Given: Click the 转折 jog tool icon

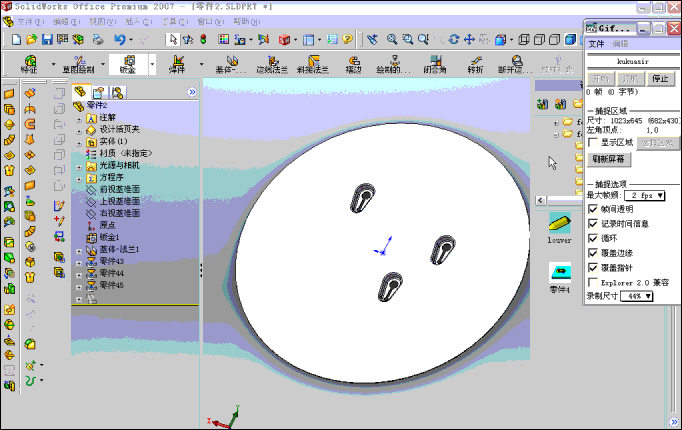Looking at the screenshot, I should coord(475,64).
